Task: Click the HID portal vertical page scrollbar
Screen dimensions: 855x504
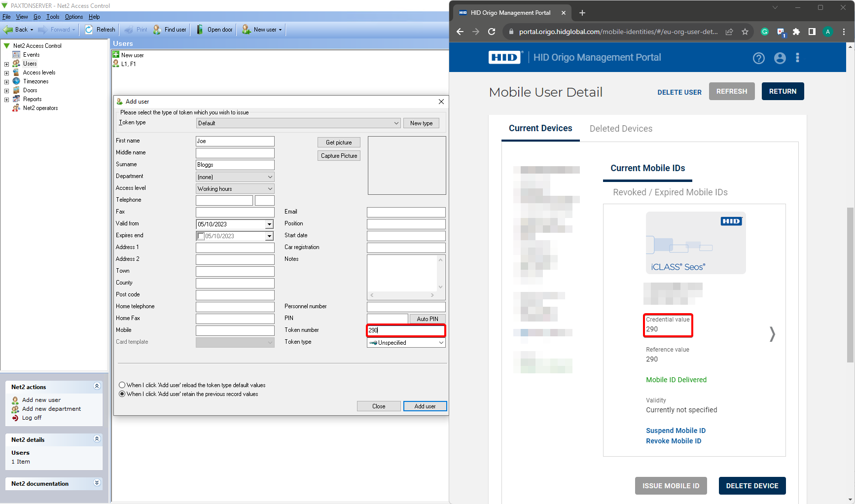Action: pos(850,285)
